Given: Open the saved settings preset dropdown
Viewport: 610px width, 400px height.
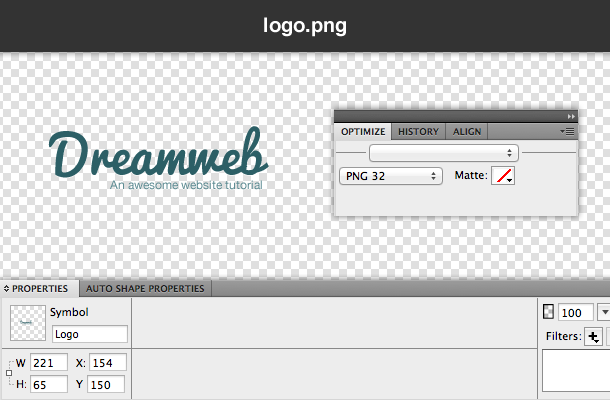Looking at the screenshot, I should click(x=443, y=153).
